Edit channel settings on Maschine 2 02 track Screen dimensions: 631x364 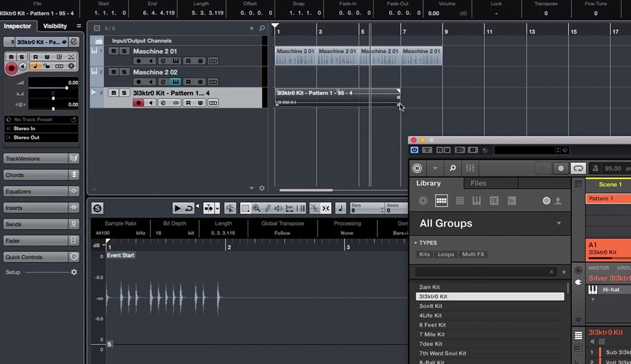point(163,82)
